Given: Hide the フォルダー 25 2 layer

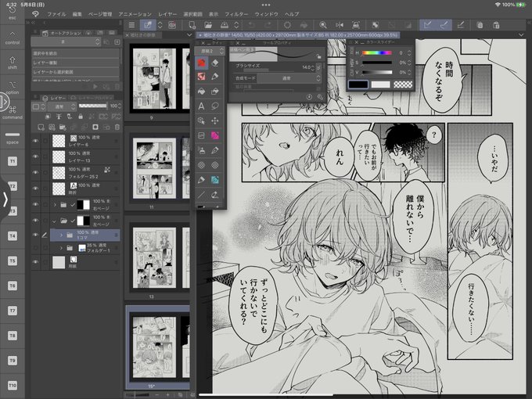Looking at the screenshot, I should 35,172.
